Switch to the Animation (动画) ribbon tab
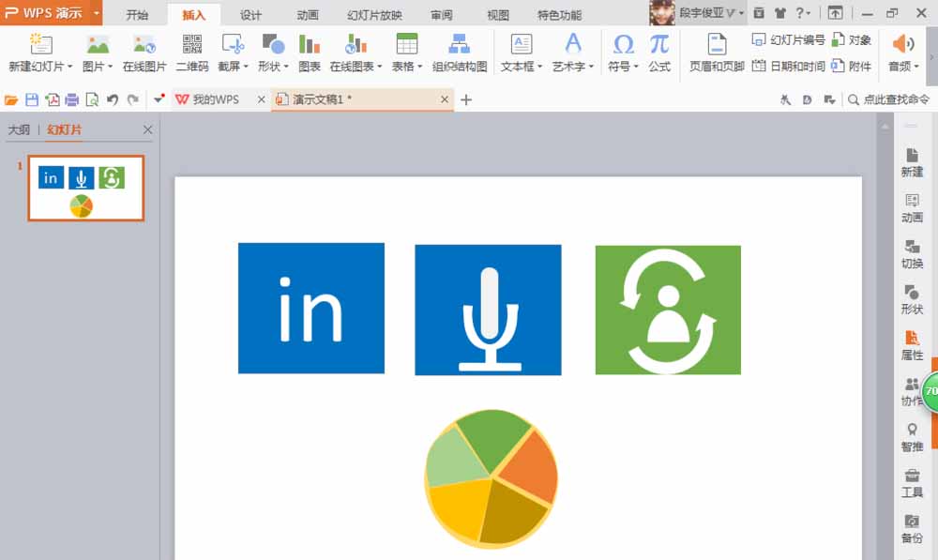The height and width of the screenshot is (560, 938). (308, 15)
